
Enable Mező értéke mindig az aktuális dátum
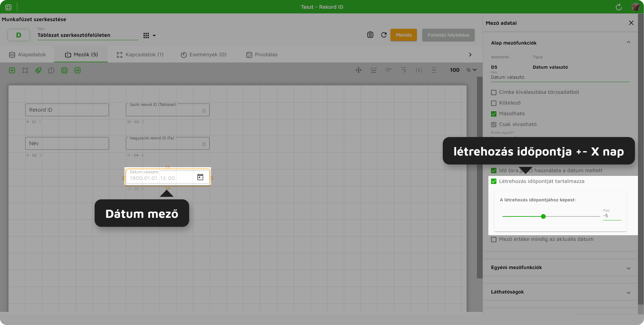pyautogui.click(x=494, y=240)
